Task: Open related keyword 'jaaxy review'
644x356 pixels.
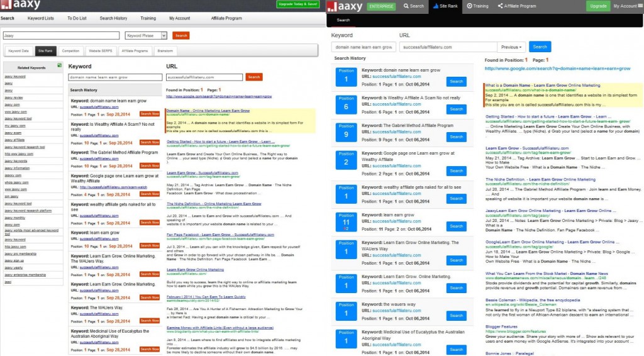Action: (14, 97)
